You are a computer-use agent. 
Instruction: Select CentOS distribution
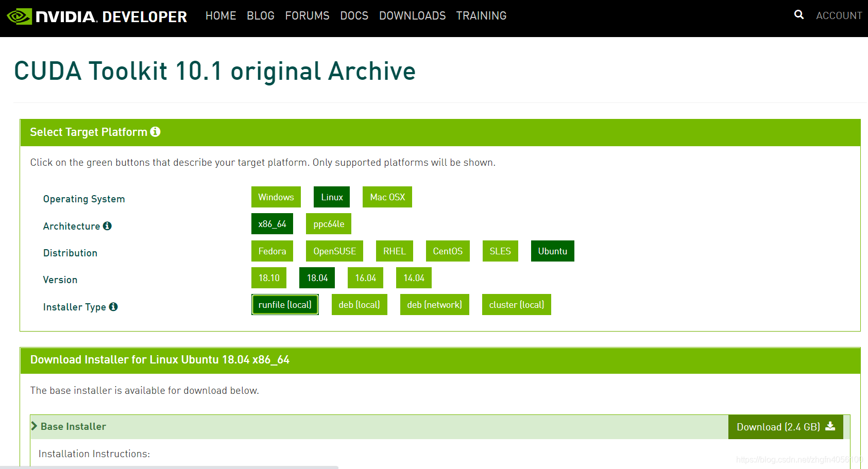pos(448,251)
